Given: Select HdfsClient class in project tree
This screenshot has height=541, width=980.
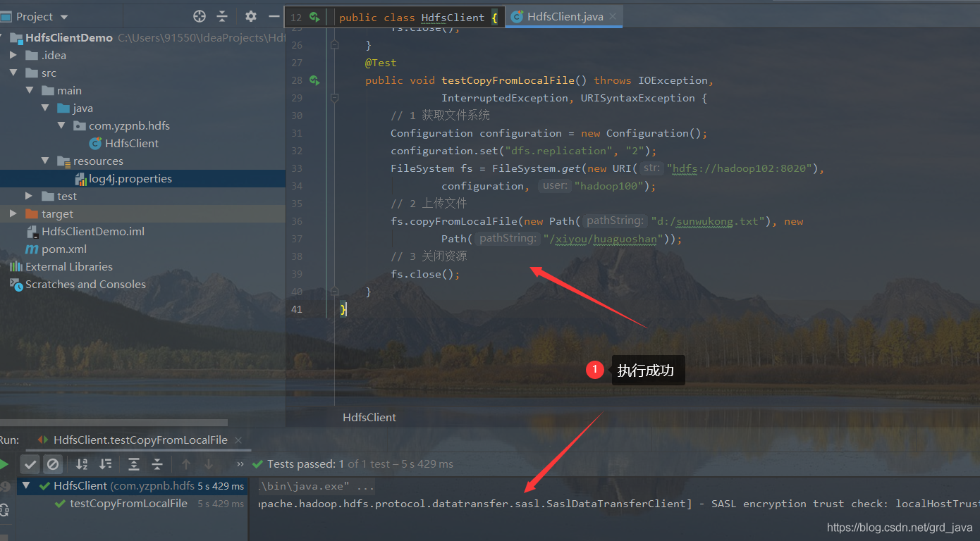Looking at the screenshot, I should pos(132,143).
